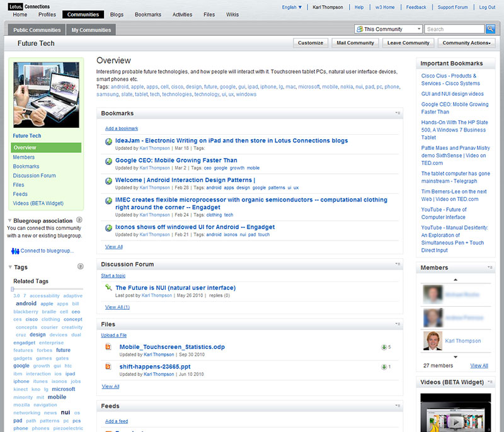Click the Mail Community button

coord(355,43)
